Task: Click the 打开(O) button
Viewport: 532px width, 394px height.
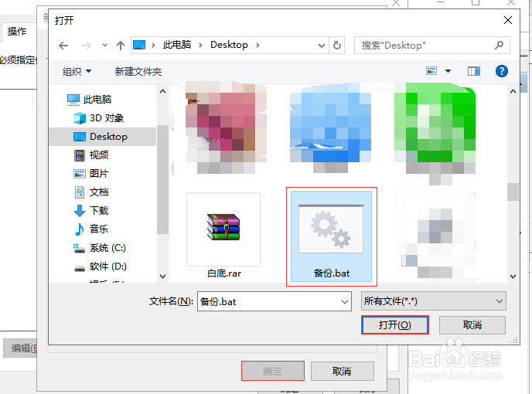Action: coord(395,324)
